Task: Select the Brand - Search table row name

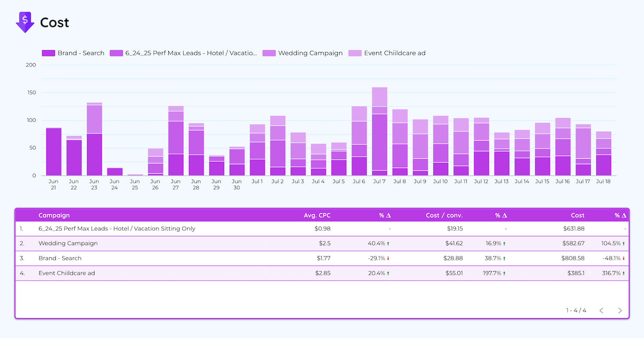Action: 60,258
